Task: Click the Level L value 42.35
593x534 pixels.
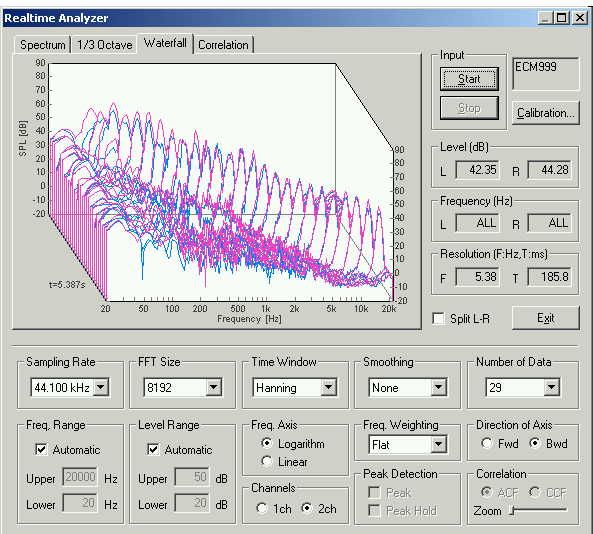Action: point(478,170)
